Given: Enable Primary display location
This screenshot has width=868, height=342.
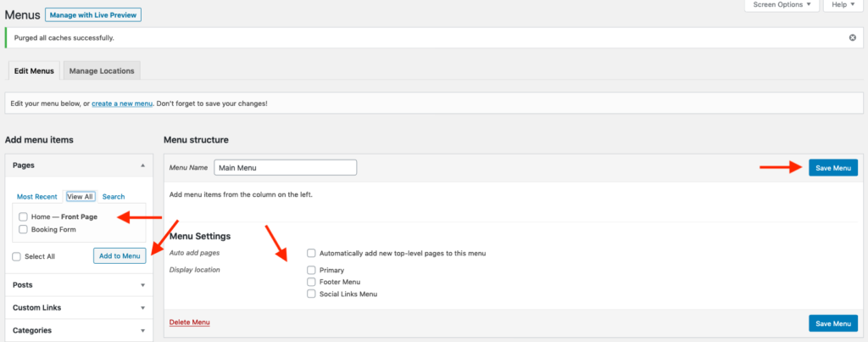Looking at the screenshot, I should [312, 270].
